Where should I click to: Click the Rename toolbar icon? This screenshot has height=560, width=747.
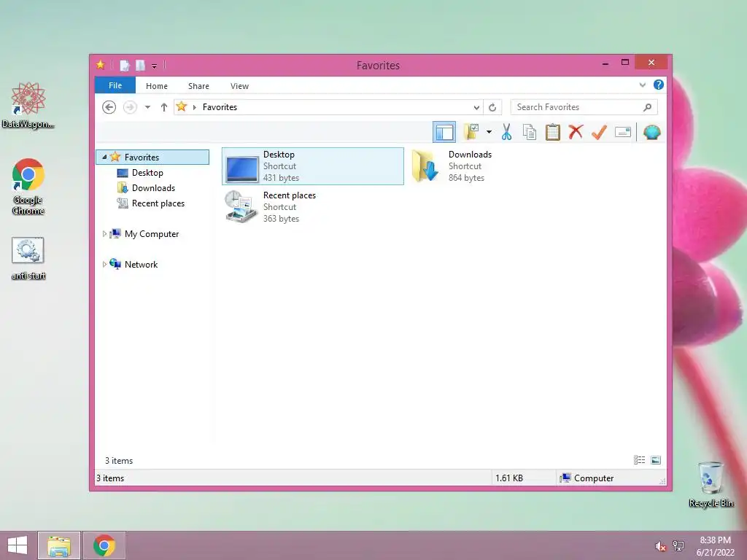pos(623,132)
